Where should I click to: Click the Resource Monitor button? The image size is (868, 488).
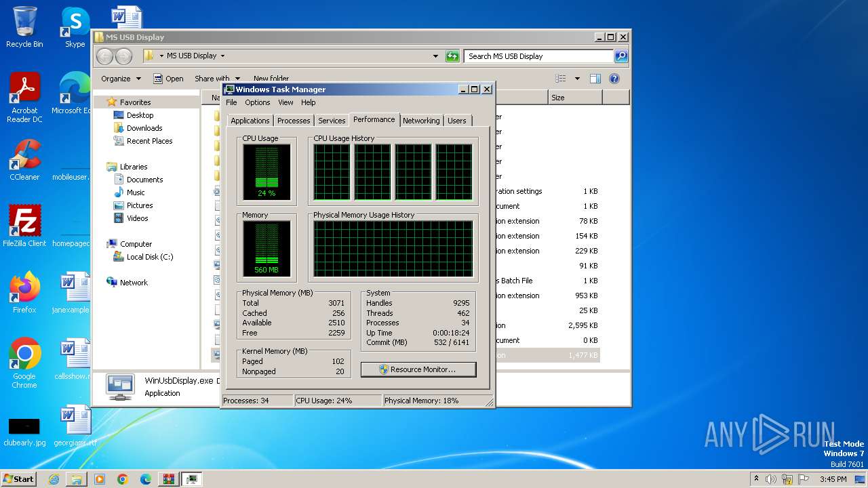(418, 369)
